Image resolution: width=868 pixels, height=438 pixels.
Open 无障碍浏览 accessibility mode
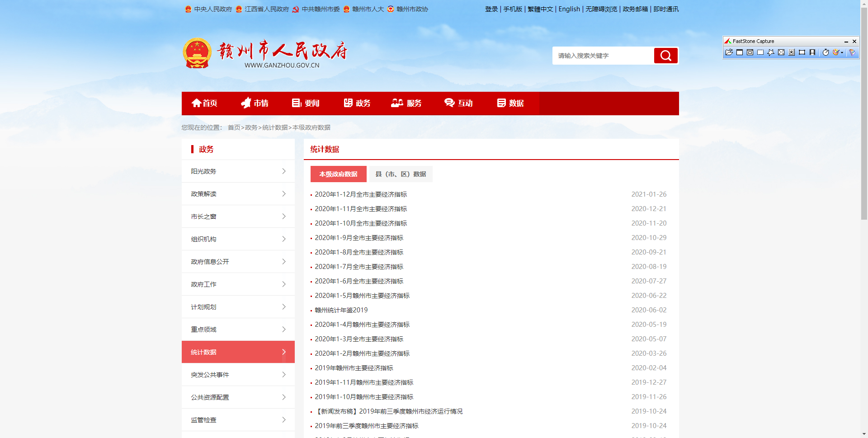pos(601,9)
